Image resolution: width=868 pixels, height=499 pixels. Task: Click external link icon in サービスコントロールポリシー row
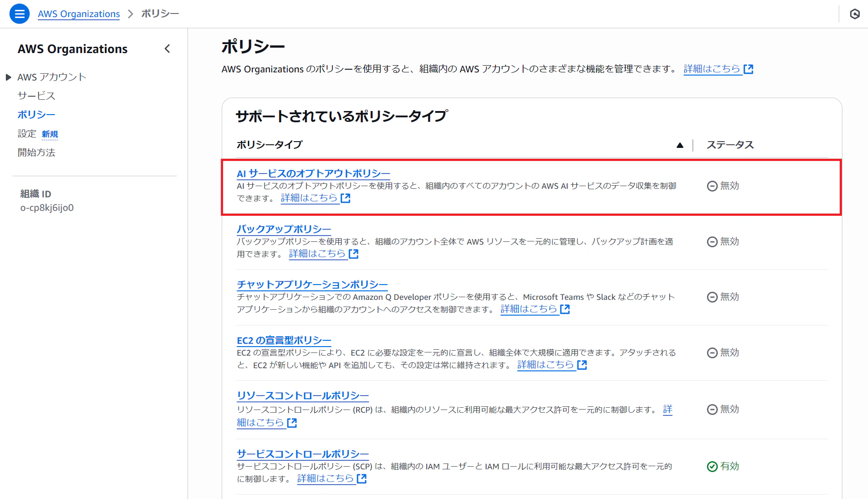click(362, 479)
